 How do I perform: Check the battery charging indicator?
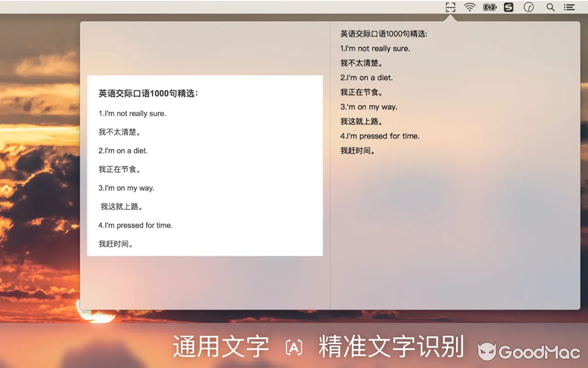coord(490,7)
